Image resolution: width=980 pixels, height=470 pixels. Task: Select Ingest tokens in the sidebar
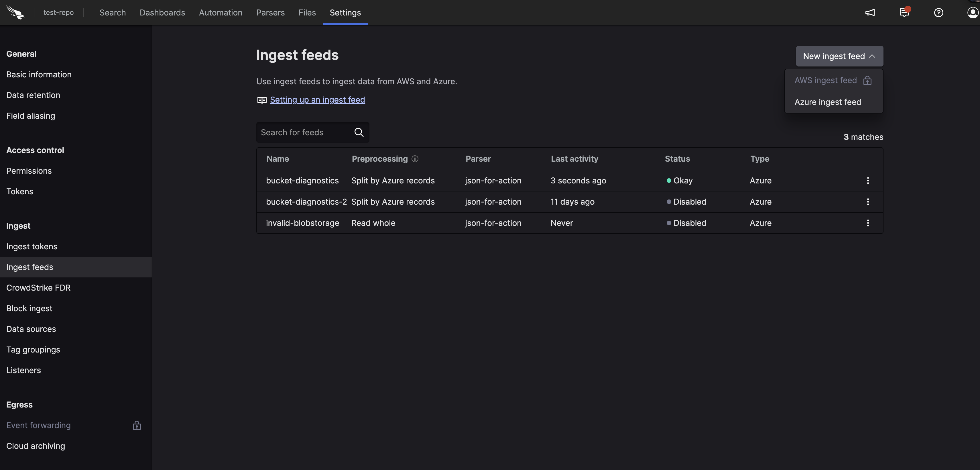coord(32,246)
